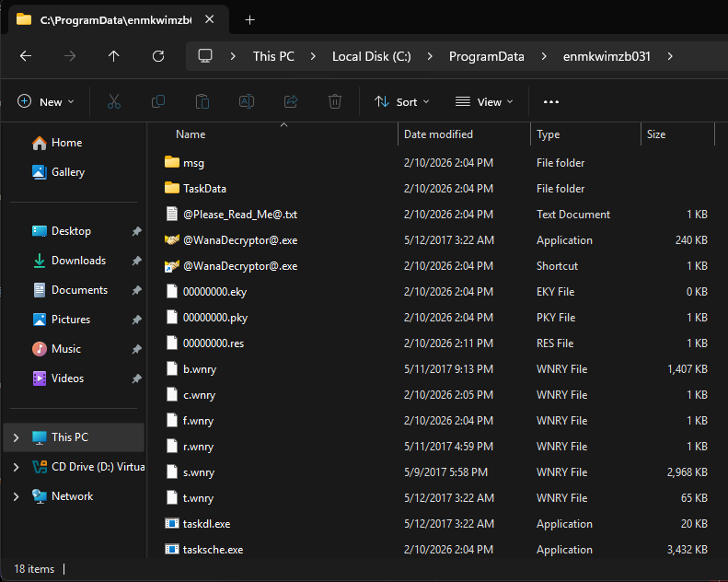Image resolution: width=728 pixels, height=582 pixels.
Task: Open the See more ellipsis menu
Action: point(551,101)
